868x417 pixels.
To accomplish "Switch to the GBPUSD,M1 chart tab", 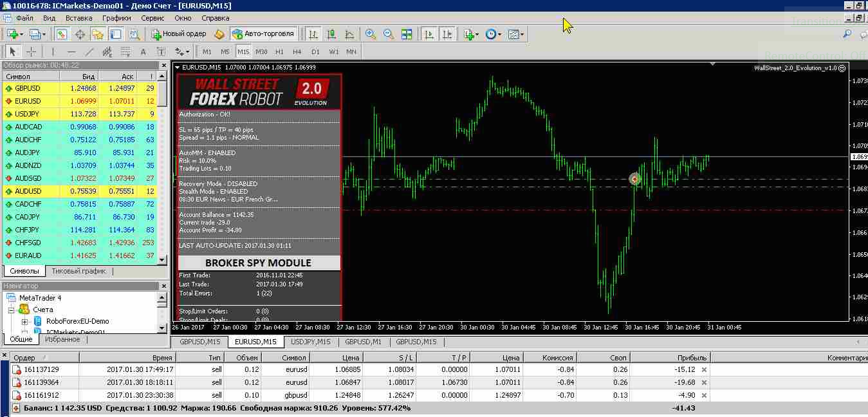I will point(364,342).
